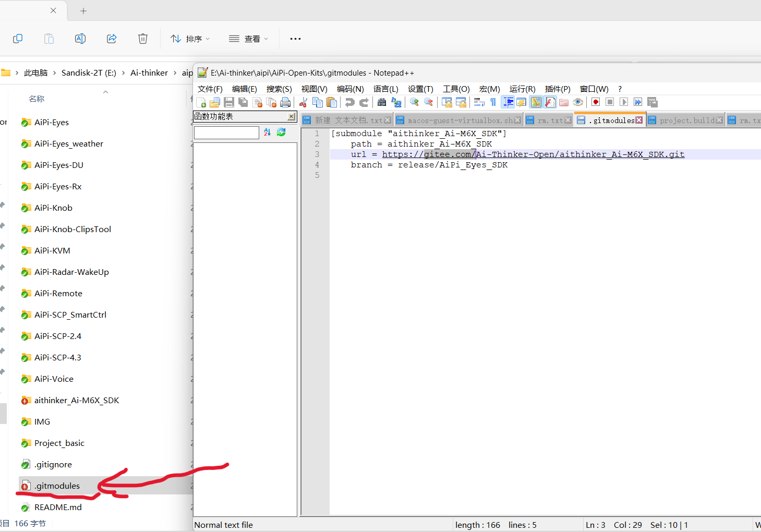Close the function list panel

click(292, 116)
